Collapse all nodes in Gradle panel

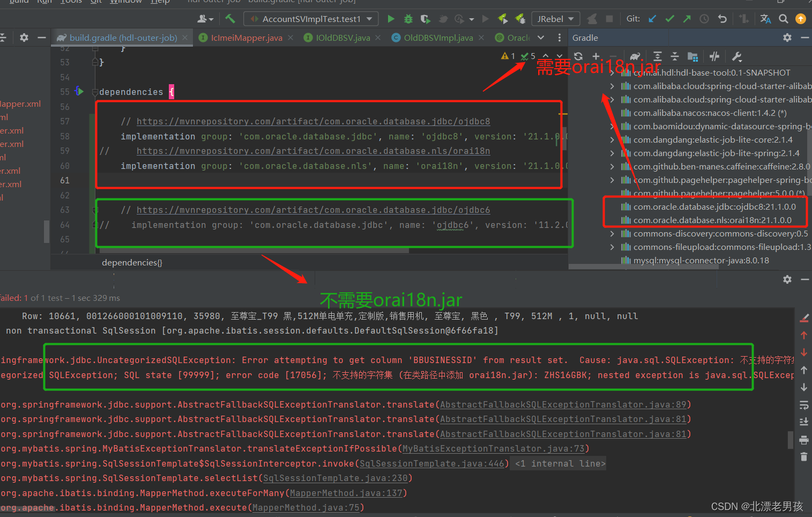coord(675,56)
